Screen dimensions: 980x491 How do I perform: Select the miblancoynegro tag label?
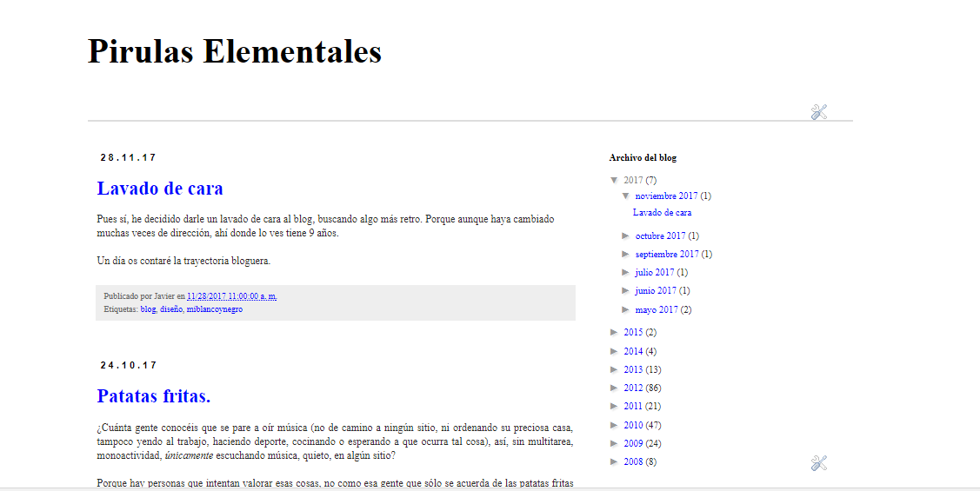point(215,309)
